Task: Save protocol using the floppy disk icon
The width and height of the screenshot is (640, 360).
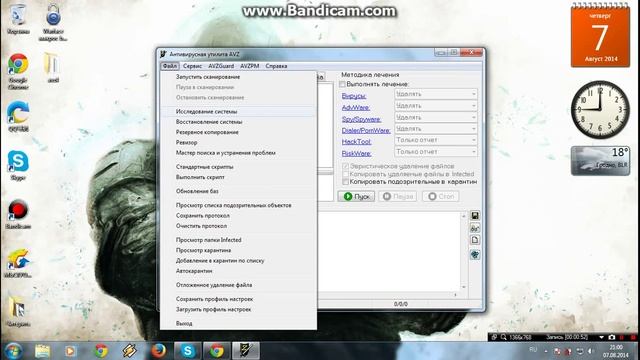Action: tap(475, 216)
